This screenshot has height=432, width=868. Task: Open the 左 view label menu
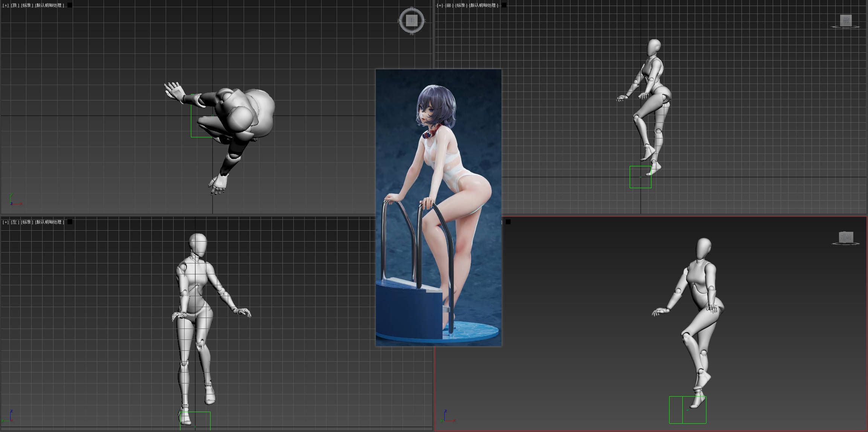click(15, 222)
